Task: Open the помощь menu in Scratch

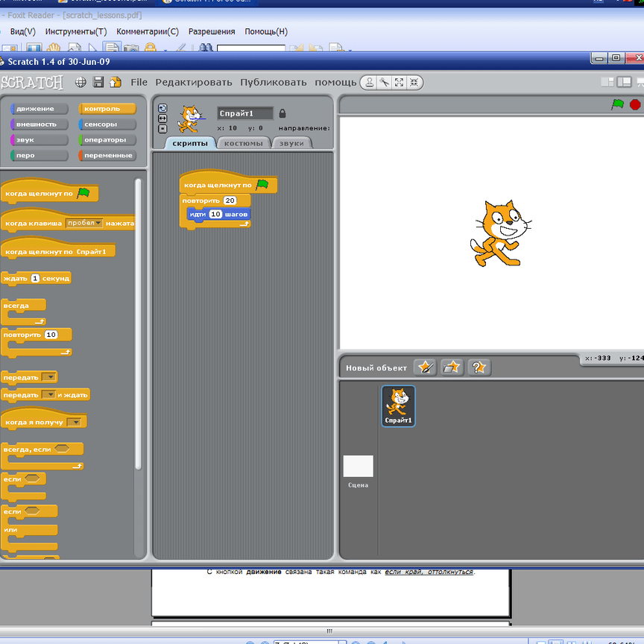Action: pos(335,83)
